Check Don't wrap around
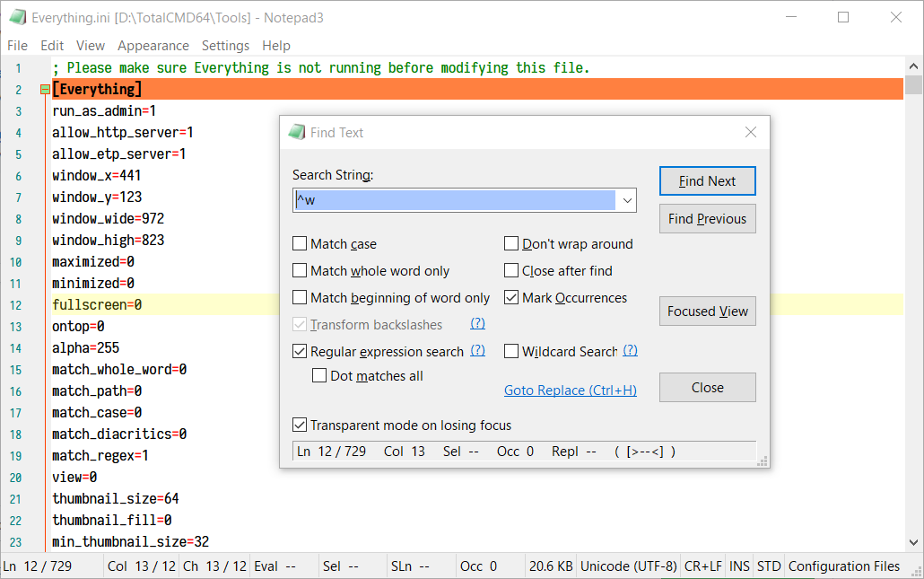Image resolution: width=924 pixels, height=579 pixels. coord(511,243)
